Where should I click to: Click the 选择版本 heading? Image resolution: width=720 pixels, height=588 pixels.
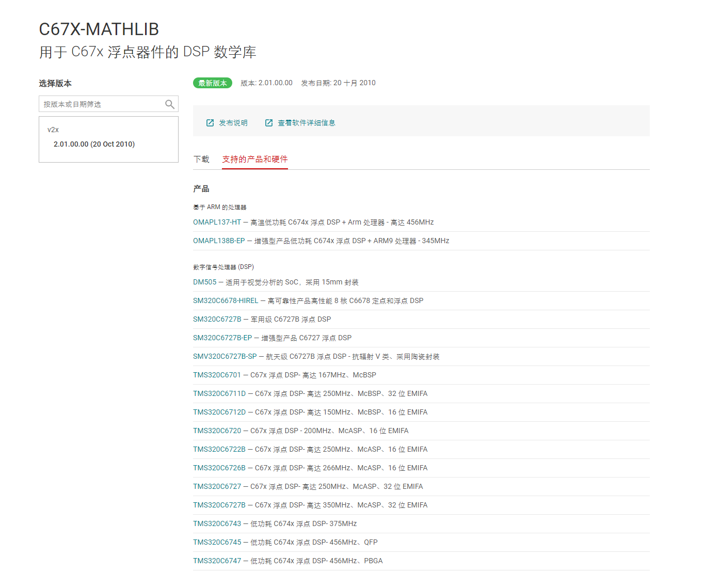click(55, 83)
